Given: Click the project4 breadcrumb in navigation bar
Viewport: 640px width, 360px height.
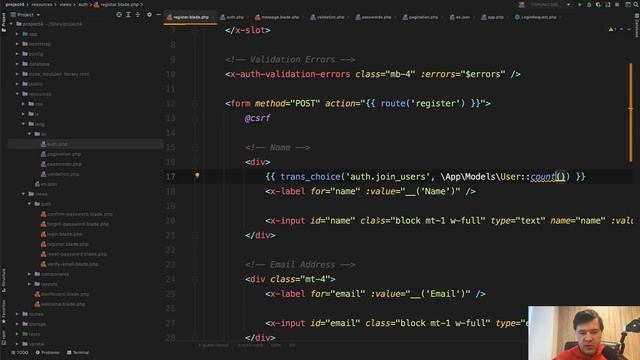Looking at the screenshot, I should point(15,4).
